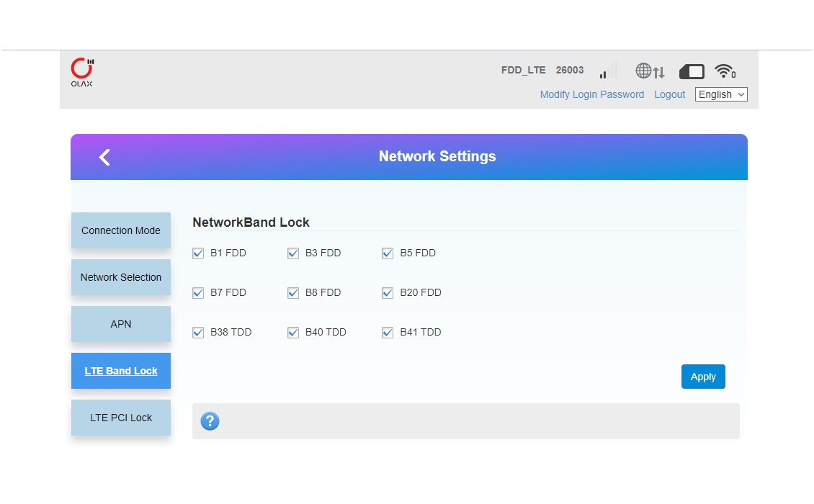Toggle the B7 FDD checkbox
The height and width of the screenshot is (504, 814).
(x=198, y=293)
